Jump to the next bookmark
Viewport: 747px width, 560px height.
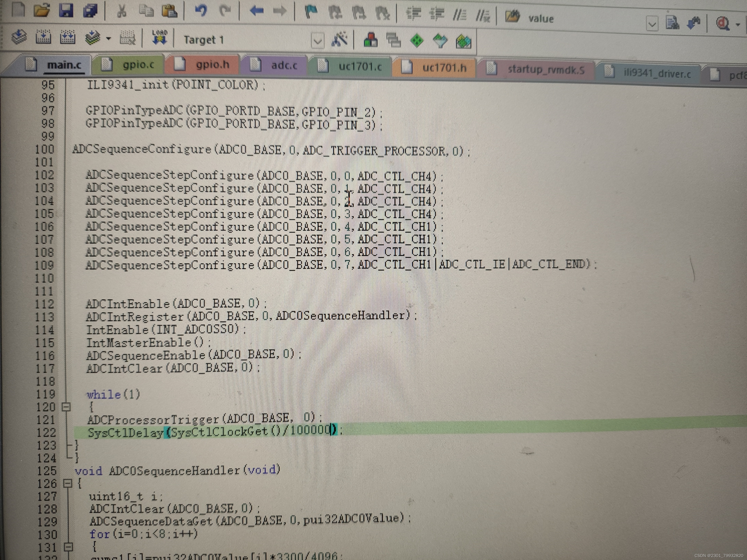tap(359, 13)
